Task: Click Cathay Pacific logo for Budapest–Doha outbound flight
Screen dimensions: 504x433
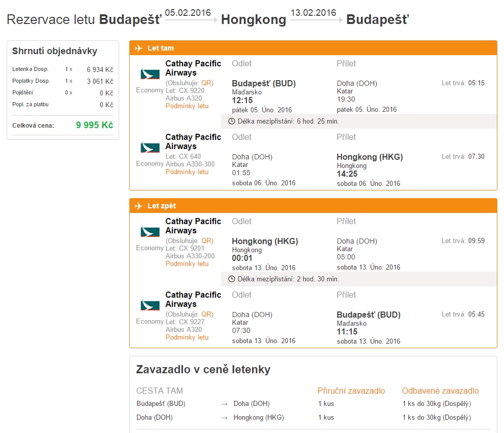Action: [x=150, y=74]
